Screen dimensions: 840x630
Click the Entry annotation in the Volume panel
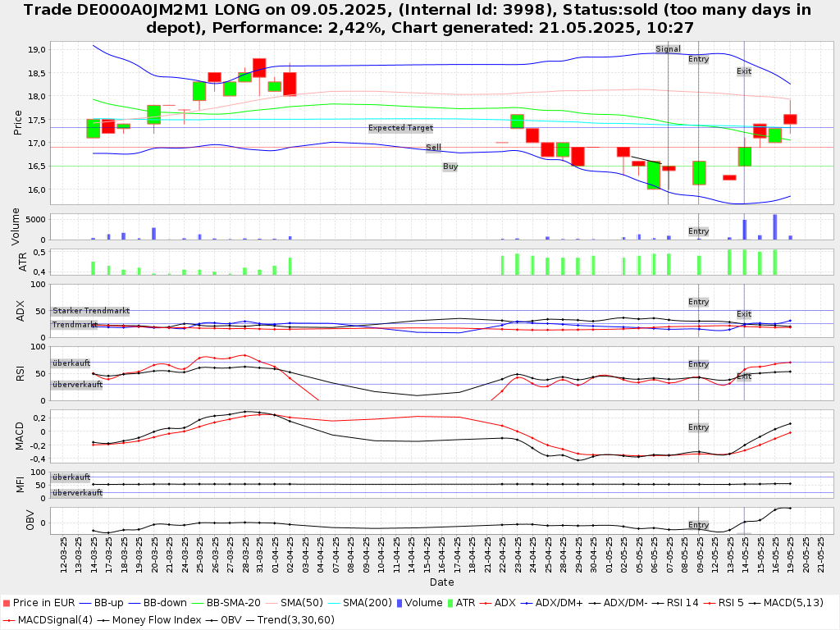pyautogui.click(x=698, y=231)
